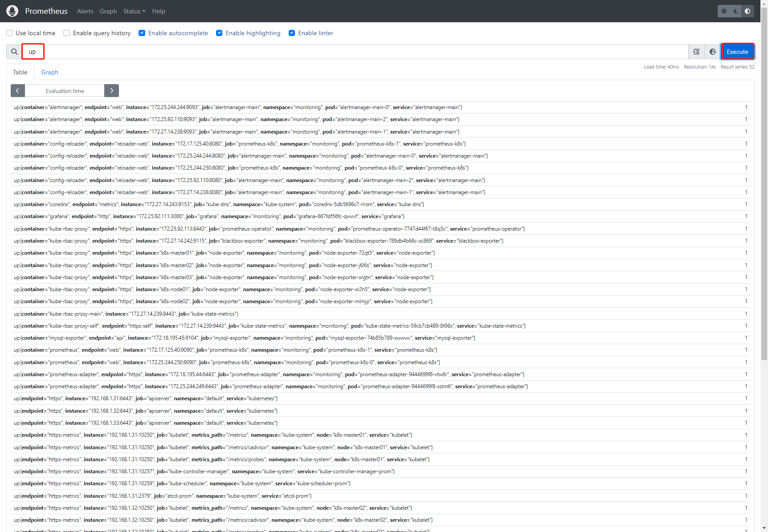768x532 pixels.
Task: Switch to the Graph tab below the query
Action: pos(50,72)
